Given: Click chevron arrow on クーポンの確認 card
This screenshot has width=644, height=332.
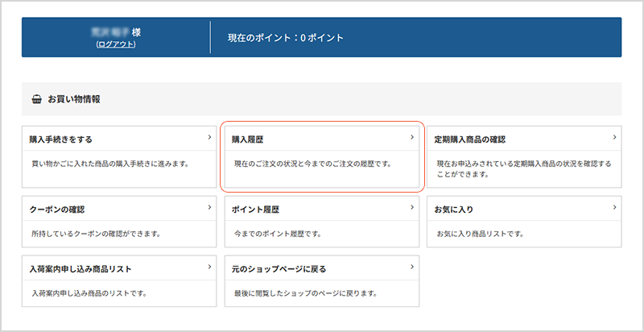Looking at the screenshot, I should point(209,208).
